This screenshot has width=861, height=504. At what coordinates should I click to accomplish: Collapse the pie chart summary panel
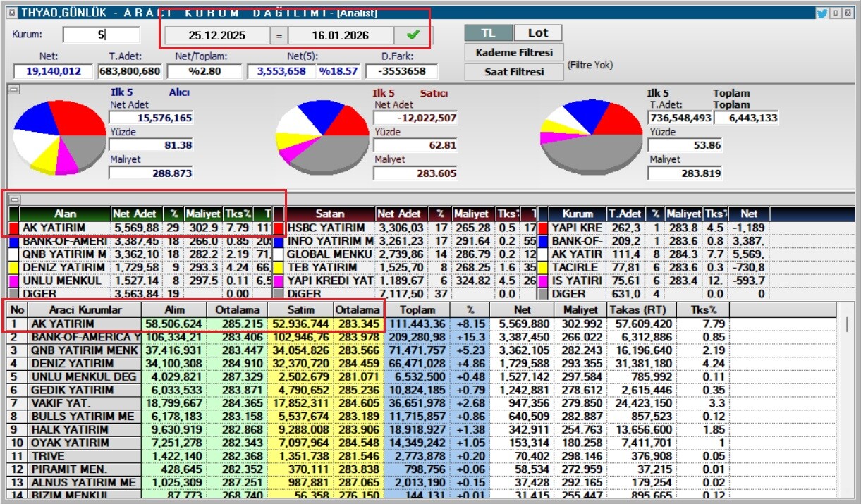(13, 90)
